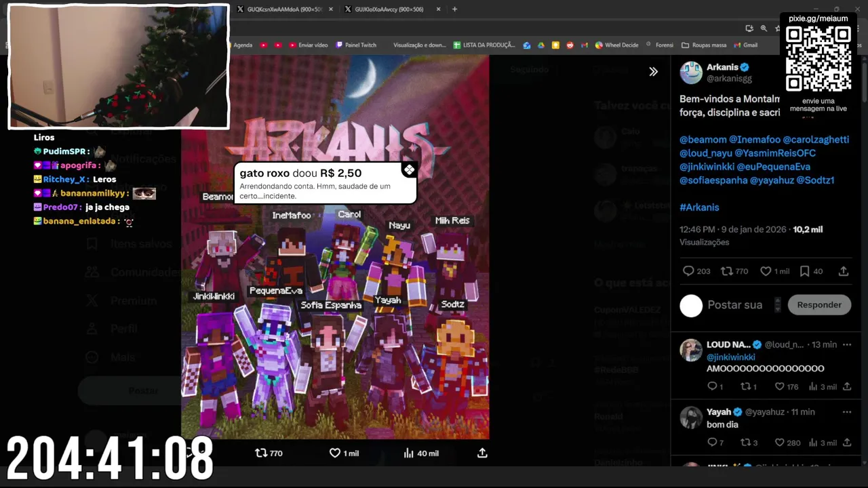Like the Arkanis tweet, 1 mil heart
This screenshot has width=868, height=488.
tap(766, 271)
